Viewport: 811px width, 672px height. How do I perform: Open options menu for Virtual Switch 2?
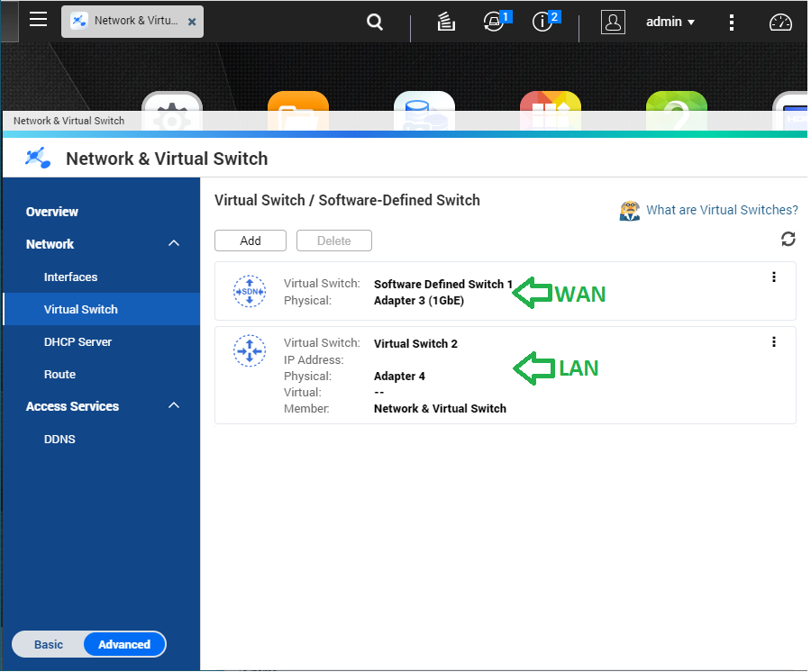tap(774, 341)
